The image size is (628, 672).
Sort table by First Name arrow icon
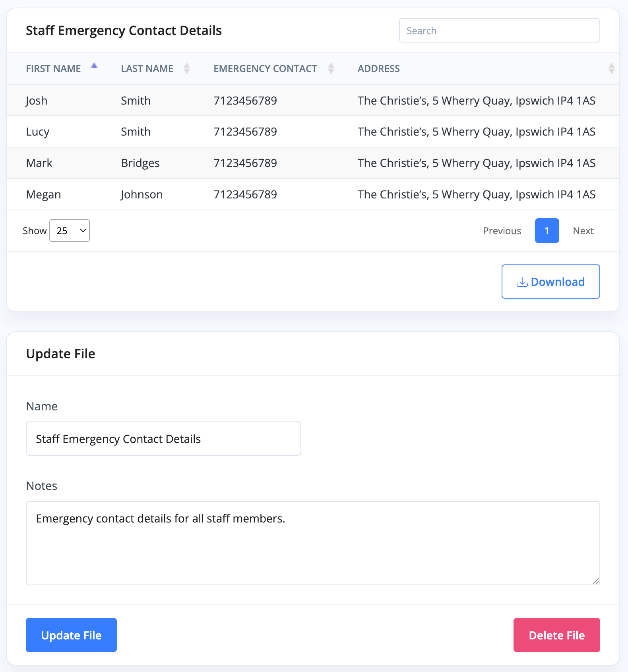[94, 66]
